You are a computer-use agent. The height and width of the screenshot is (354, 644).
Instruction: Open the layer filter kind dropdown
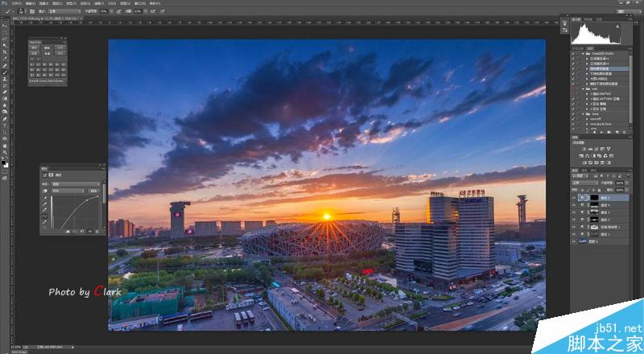point(580,175)
